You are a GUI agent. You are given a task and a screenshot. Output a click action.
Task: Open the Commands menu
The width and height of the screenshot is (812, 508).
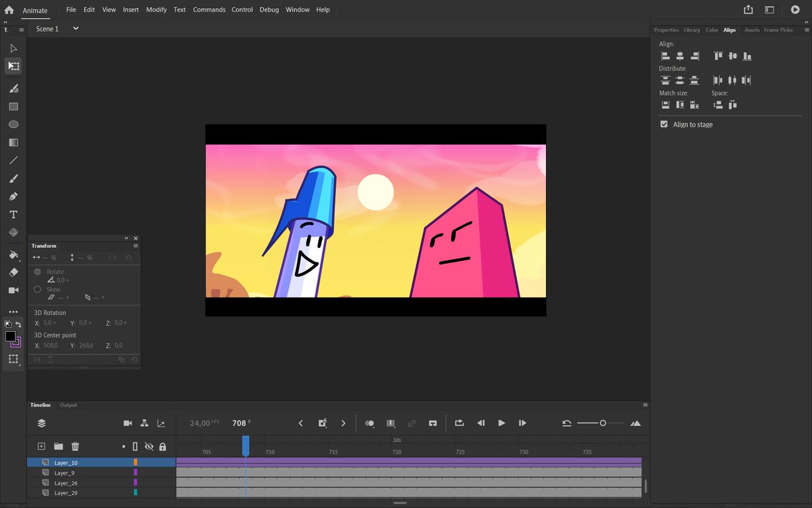pos(209,9)
